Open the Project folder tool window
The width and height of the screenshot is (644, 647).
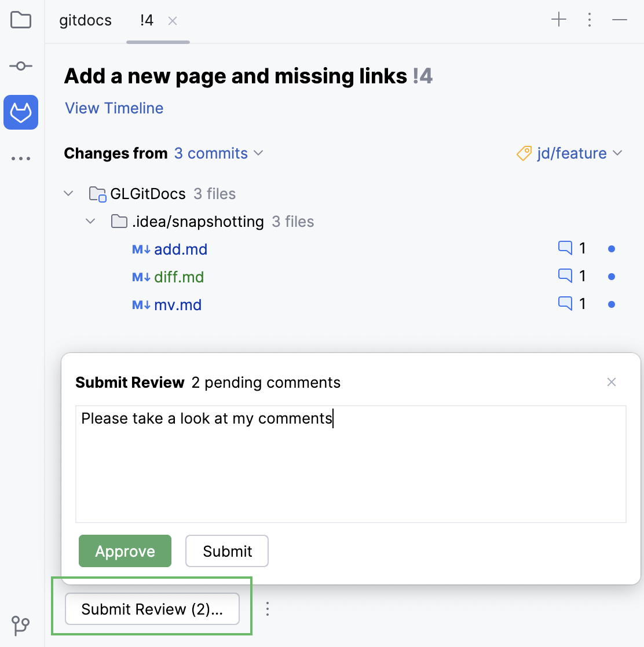click(x=21, y=20)
